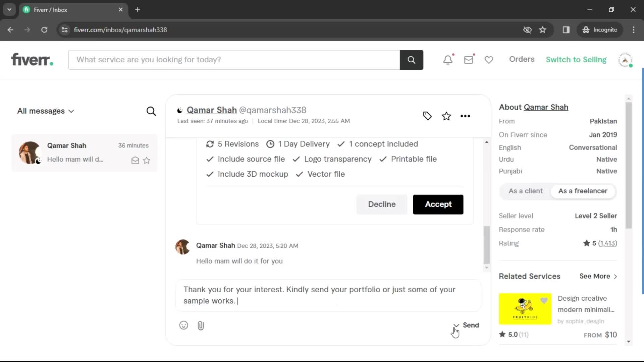Image resolution: width=644 pixels, height=362 pixels.
Task: Click the messages/inbox envelope icon
Action: pyautogui.click(x=469, y=59)
